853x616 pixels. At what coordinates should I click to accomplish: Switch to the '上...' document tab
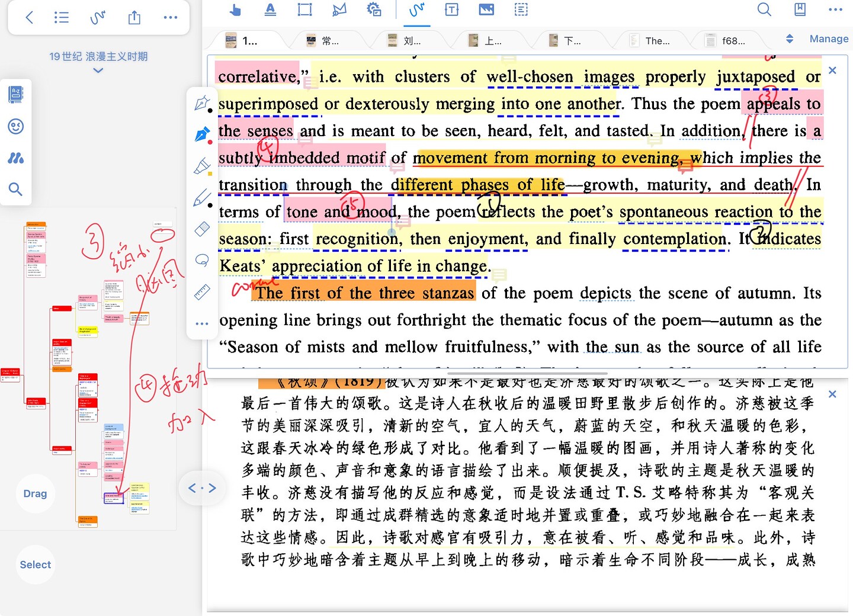click(486, 40)
